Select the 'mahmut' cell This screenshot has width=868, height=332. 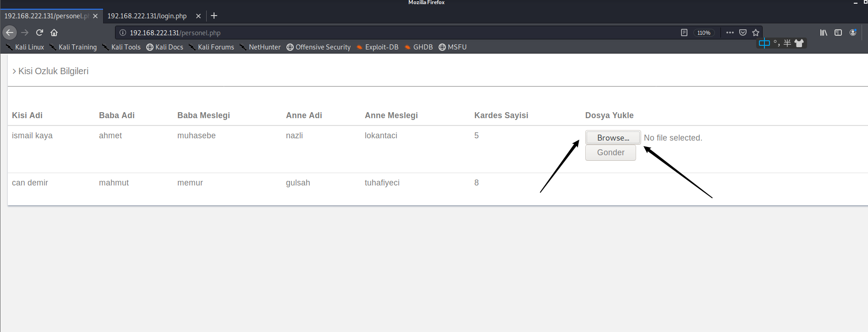(114, 183)
